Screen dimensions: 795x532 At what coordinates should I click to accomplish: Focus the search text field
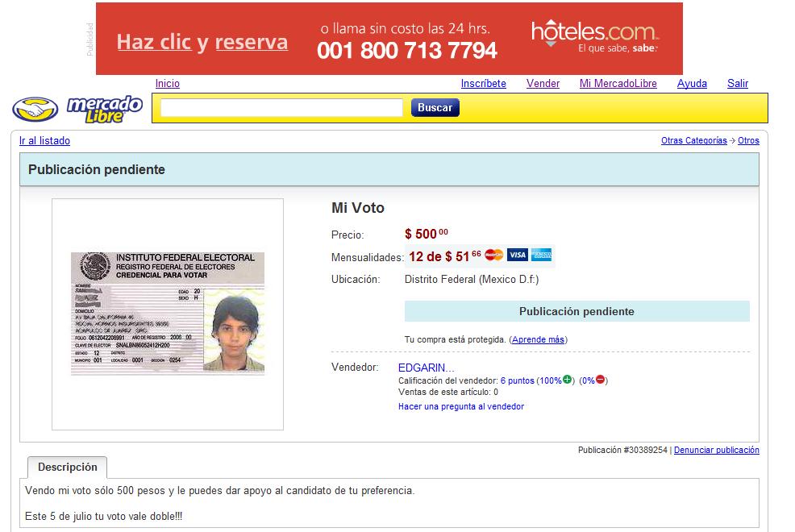[281, 108]
